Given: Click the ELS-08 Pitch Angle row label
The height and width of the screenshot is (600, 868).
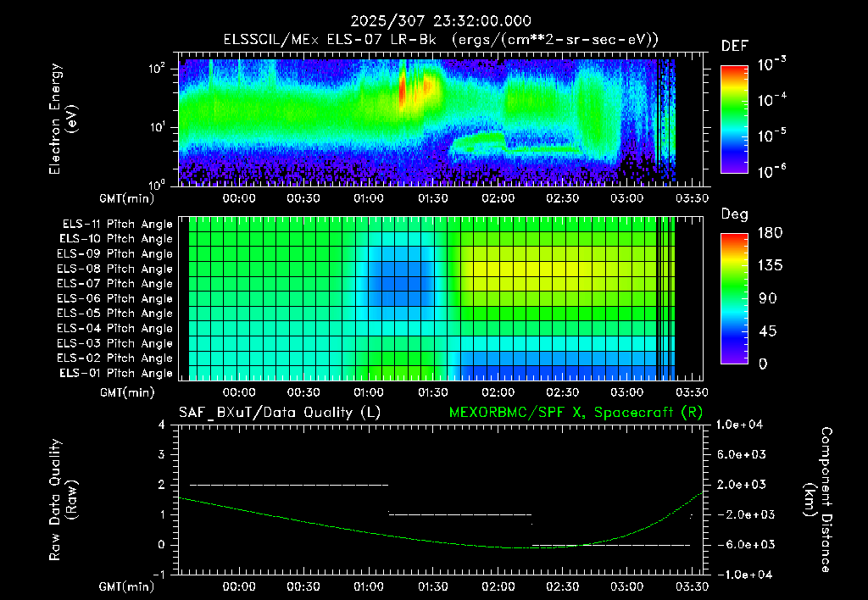Looking at the screenshot, I should pyautogui.click(x=115, y=269).
